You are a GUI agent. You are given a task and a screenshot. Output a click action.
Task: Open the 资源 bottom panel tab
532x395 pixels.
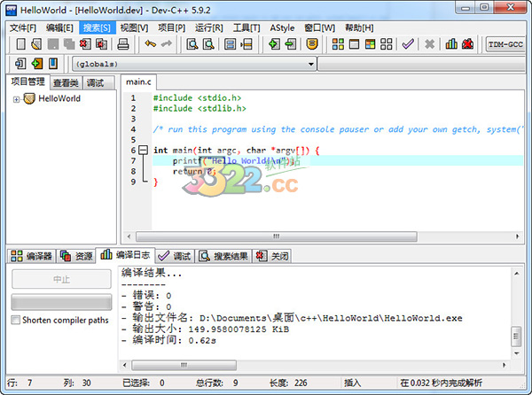(x=76, y=256)
